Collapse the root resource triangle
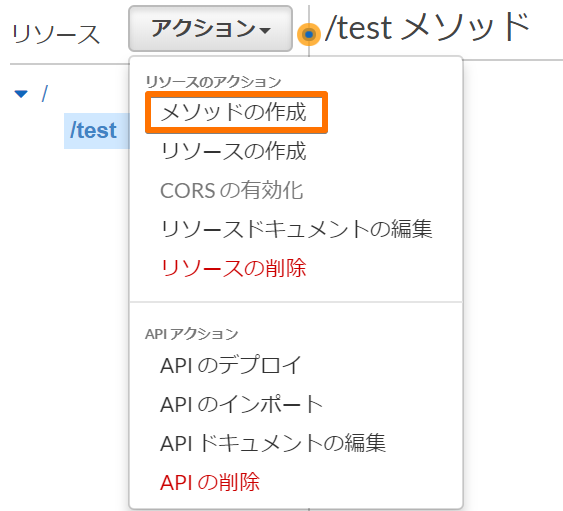The image size is (563, 511). (x=21, y=94)
